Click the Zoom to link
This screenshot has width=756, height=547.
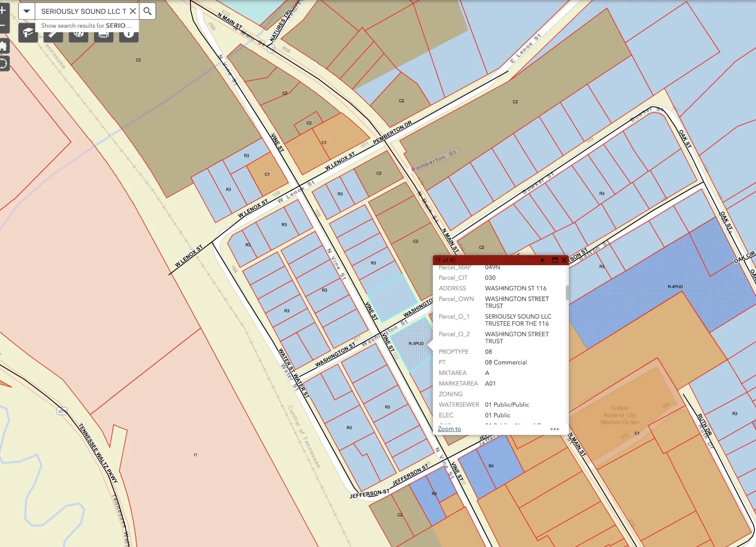[x=449, y=429]
